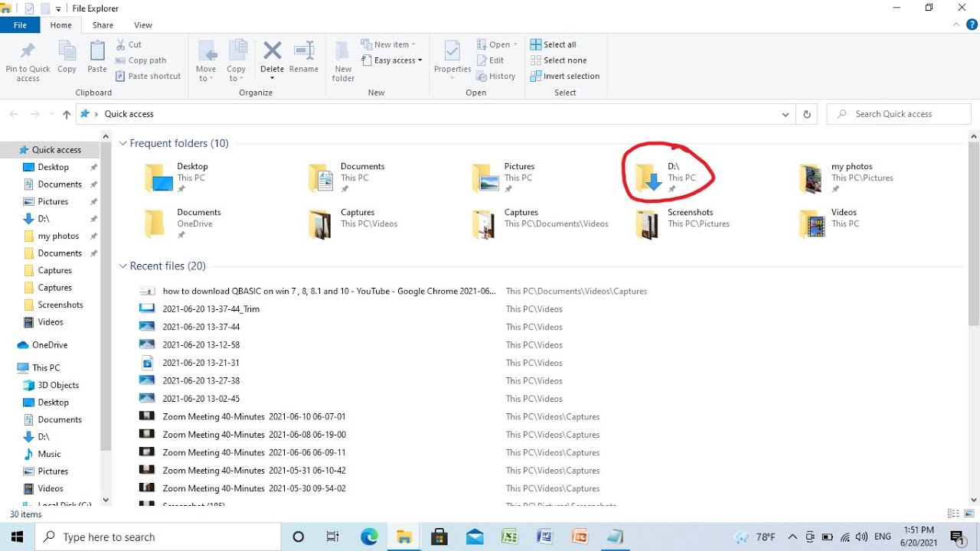Switch to the Home ribbon tab
The height and width of the screenshot is (551, 980).
coord(61,25)
